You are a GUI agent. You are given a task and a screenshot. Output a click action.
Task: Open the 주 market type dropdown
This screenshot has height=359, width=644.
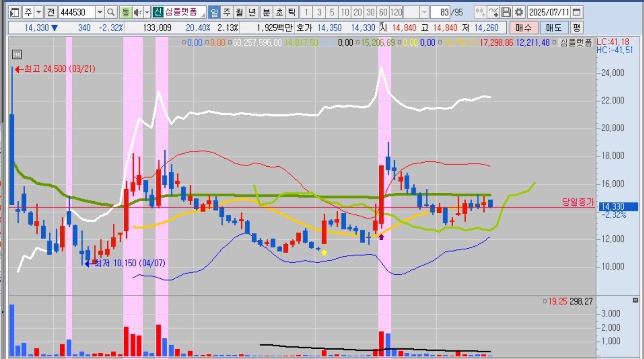click(x=39, y=12)
